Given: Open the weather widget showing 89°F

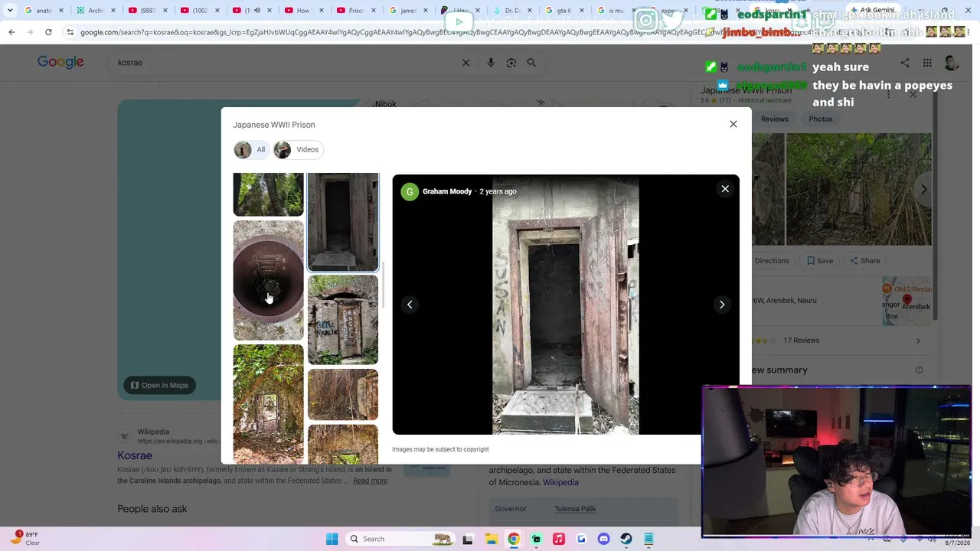Looking at the screenshot, I should (x=25, y=538).
